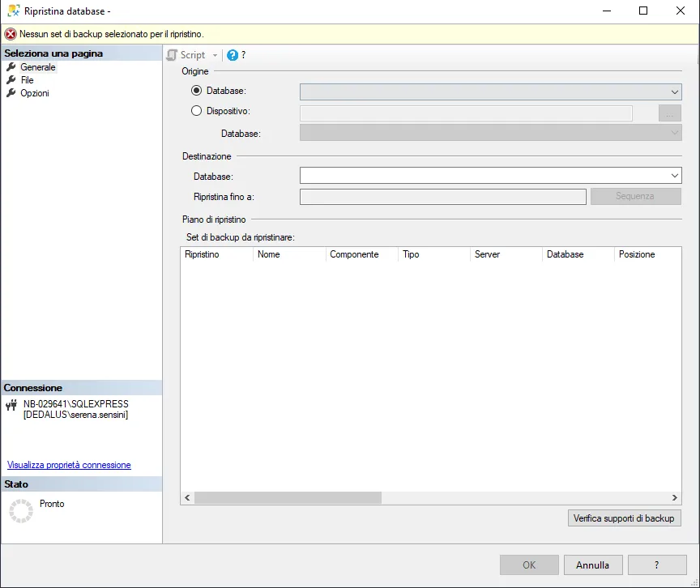Minimize the Ripristina database window

[607, 11]
